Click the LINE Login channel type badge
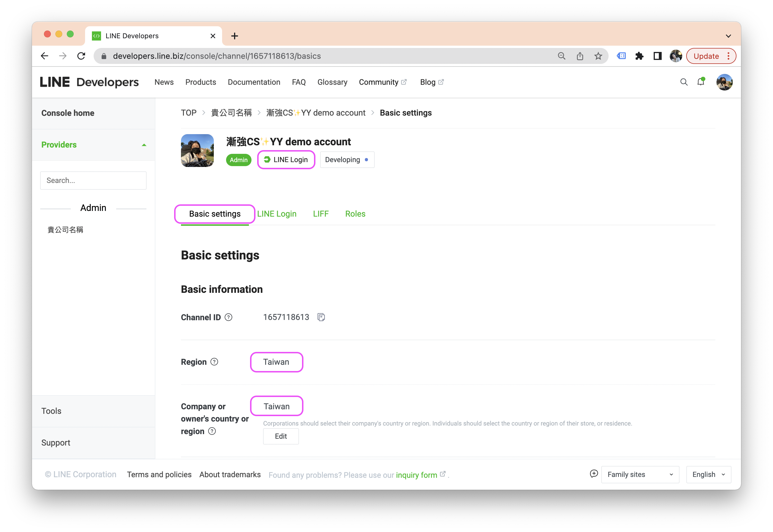 (x=286, y=160)
